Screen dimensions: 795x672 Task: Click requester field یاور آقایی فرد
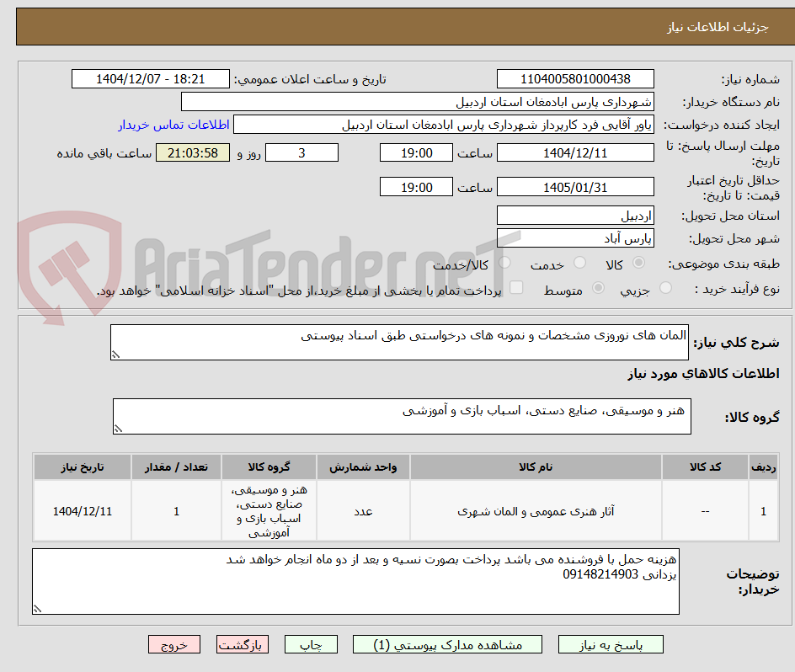click(x=444, y=125)
